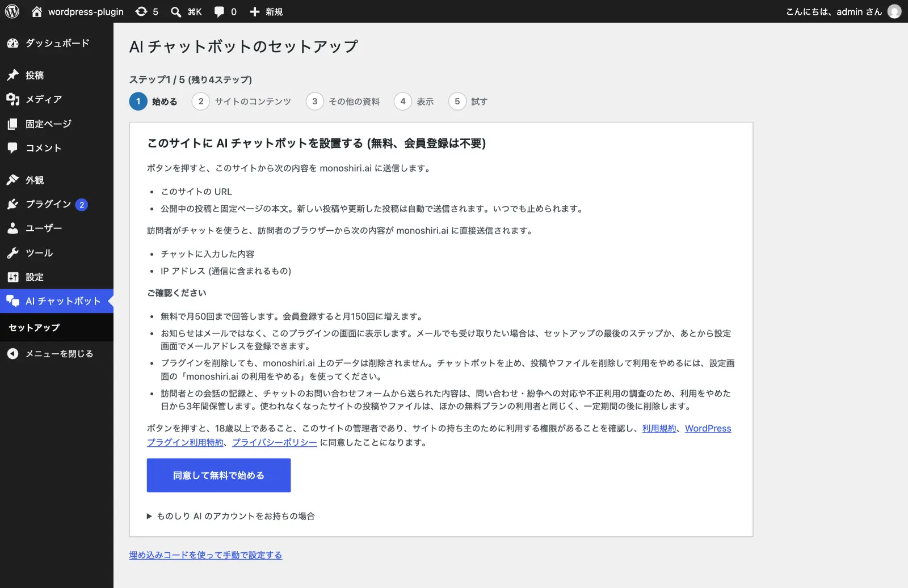
Task: Click the 固定ページ icon
Action: click(12, 124)
